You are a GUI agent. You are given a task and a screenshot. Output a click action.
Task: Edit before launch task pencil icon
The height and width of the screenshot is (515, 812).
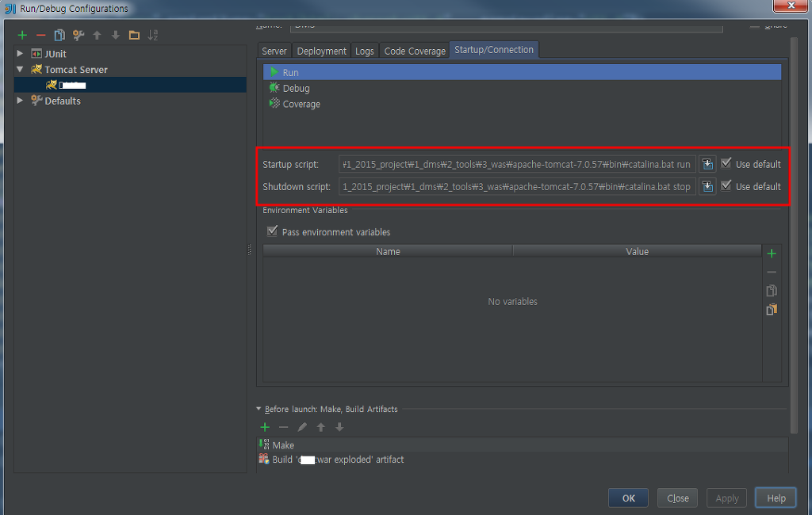[x=302, y=427]
